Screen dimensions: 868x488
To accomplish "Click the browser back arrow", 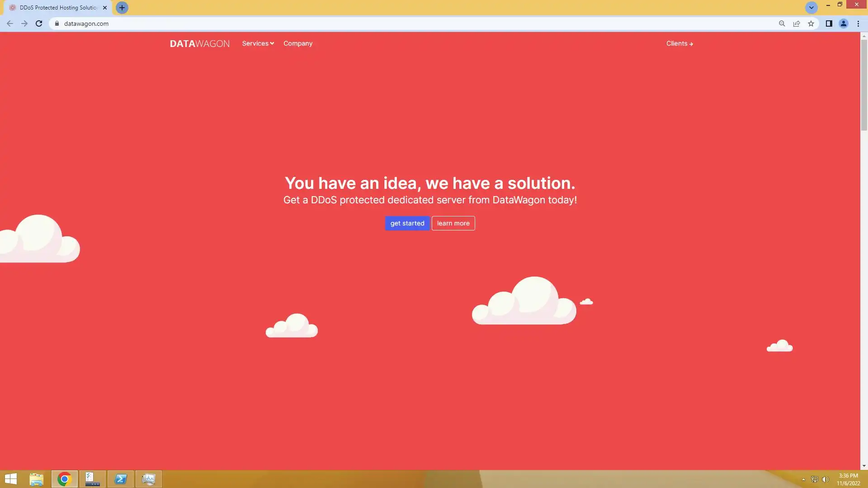I will (10, 23).
